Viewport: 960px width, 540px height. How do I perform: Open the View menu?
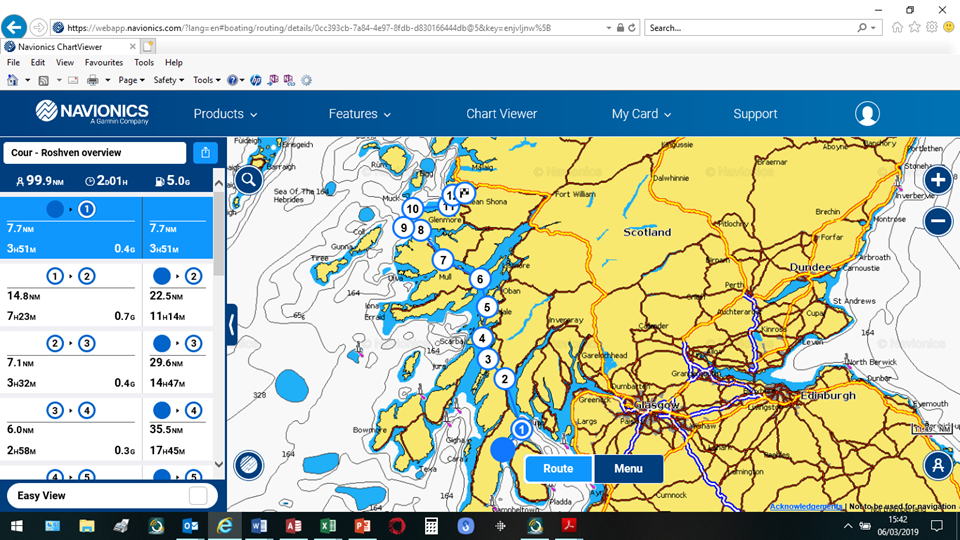(x=65, y=62)
